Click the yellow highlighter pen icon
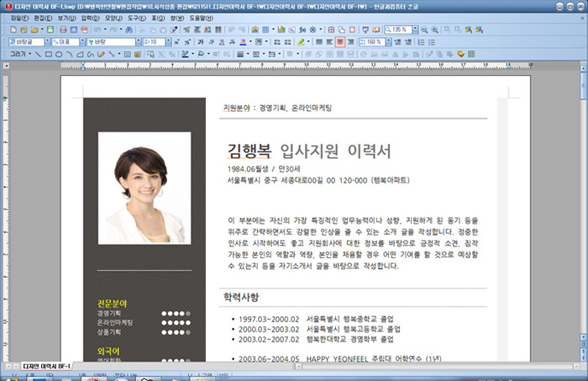Viewport: 588px width, 381px height. click(x=301, y=42)
